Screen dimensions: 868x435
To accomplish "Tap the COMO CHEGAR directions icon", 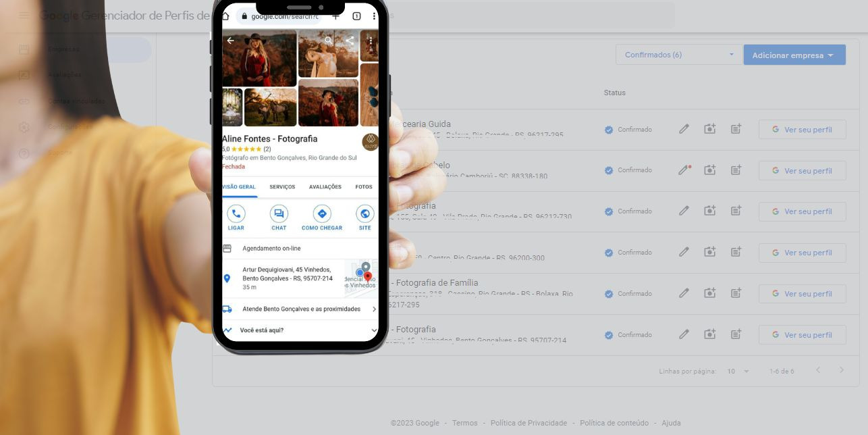I will coord(322,215).
